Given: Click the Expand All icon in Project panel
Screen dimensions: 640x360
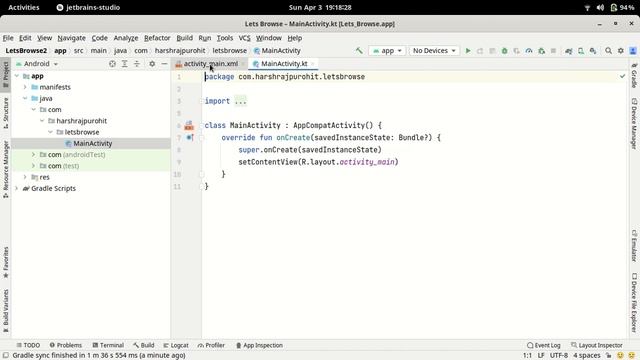Looking at the screenshot, I should (x=124, y=64).
